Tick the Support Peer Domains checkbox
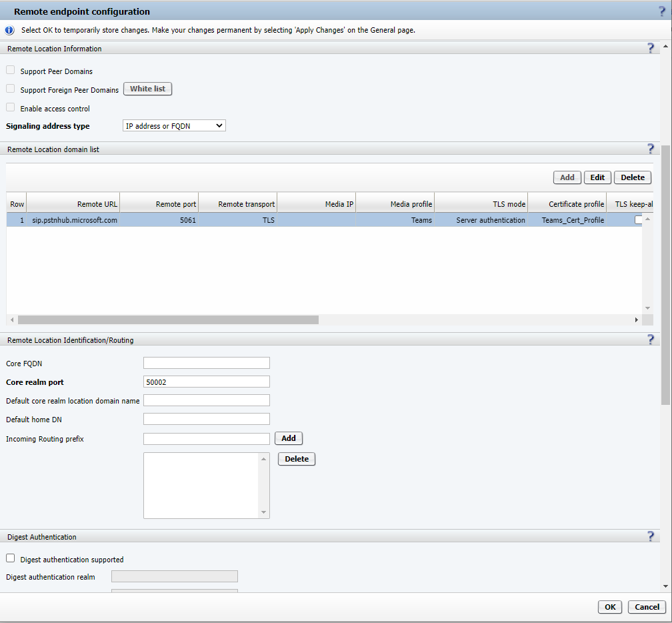672x623 pixels. pyautogui.click(x=10, y=70)
